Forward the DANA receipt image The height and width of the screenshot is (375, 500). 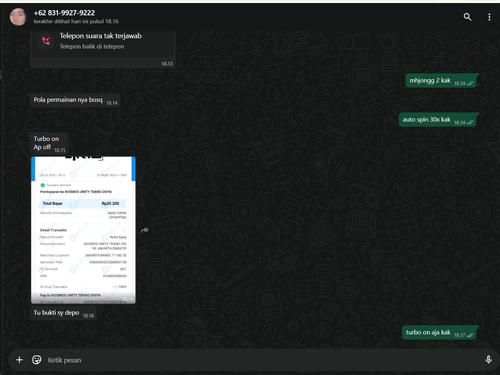(x=144, y=230)
